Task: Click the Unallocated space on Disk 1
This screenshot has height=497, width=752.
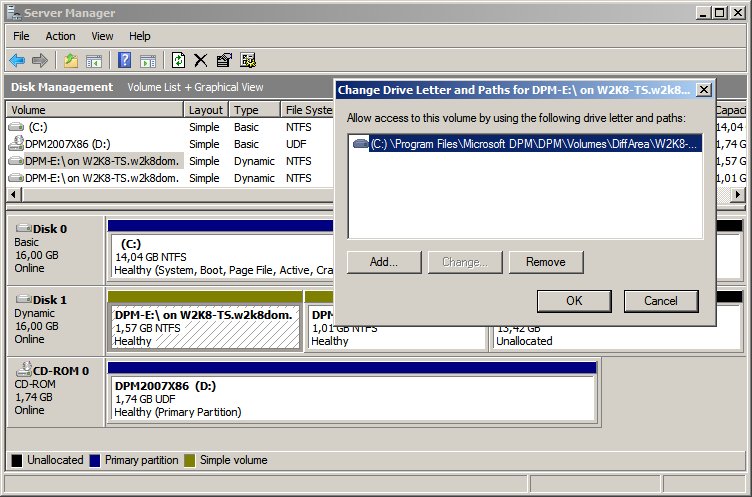Action: (619, 340)
